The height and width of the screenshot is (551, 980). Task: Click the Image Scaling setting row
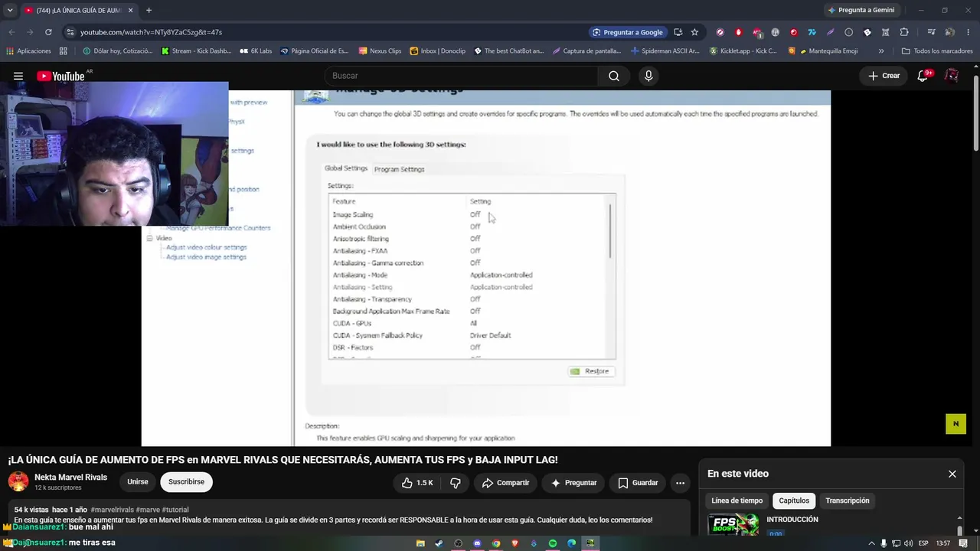(469, 214)
